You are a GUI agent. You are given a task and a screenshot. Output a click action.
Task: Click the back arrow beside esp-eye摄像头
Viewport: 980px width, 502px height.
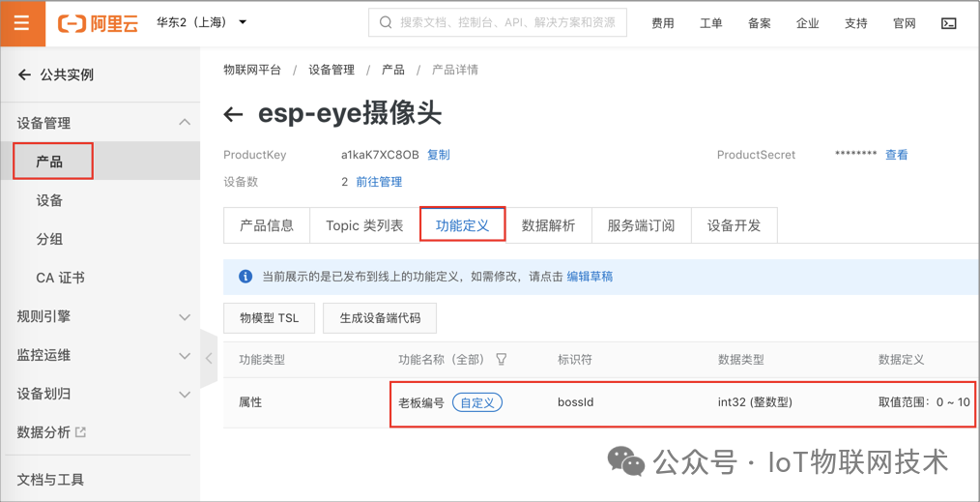click(233, 114)
